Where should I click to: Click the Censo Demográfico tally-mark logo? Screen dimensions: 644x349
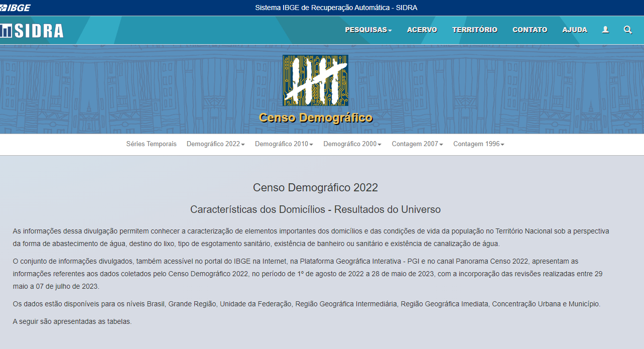[315, 80]
